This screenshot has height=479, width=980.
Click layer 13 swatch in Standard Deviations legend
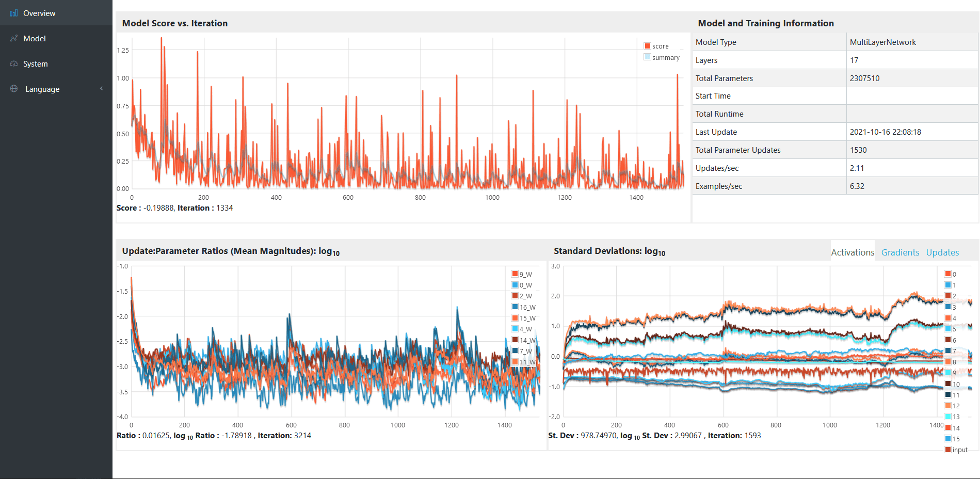[x=947, y=417]
